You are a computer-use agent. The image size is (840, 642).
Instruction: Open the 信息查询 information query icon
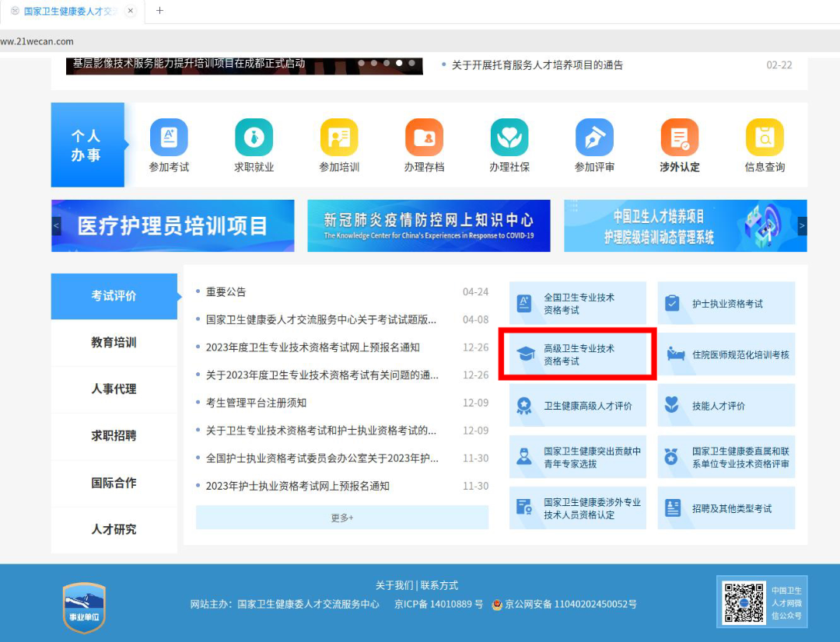pyautogui.click(x=764, y=138)
